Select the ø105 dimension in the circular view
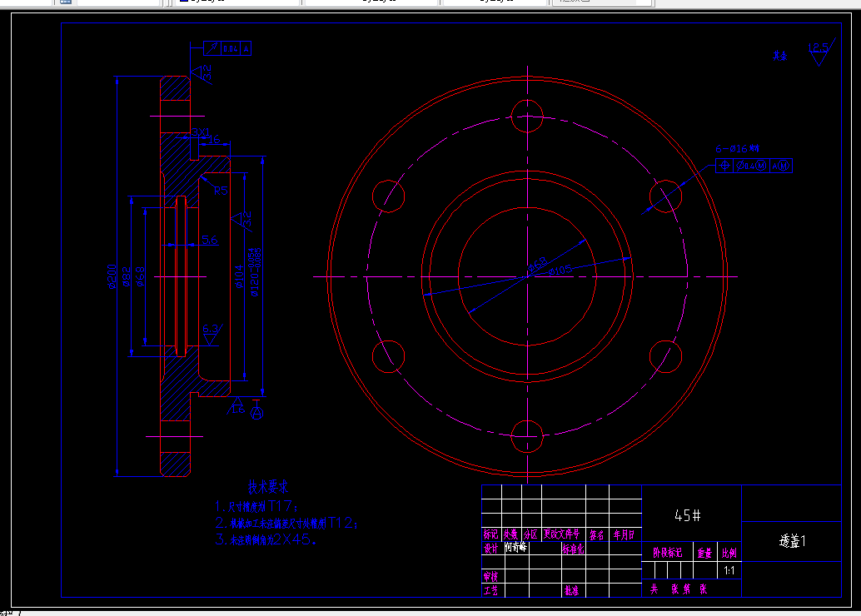The image size is (861, 616). pyautogui.click(x=560, y=270)
